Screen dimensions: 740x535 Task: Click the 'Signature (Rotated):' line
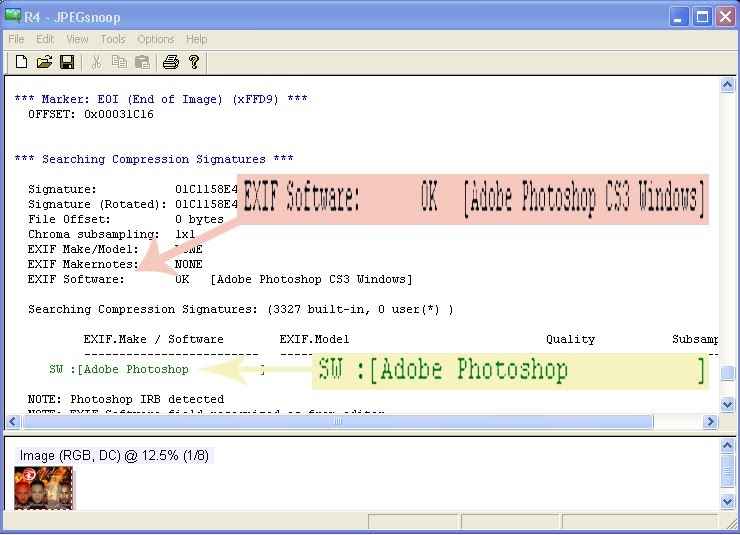tap(132, 204)
